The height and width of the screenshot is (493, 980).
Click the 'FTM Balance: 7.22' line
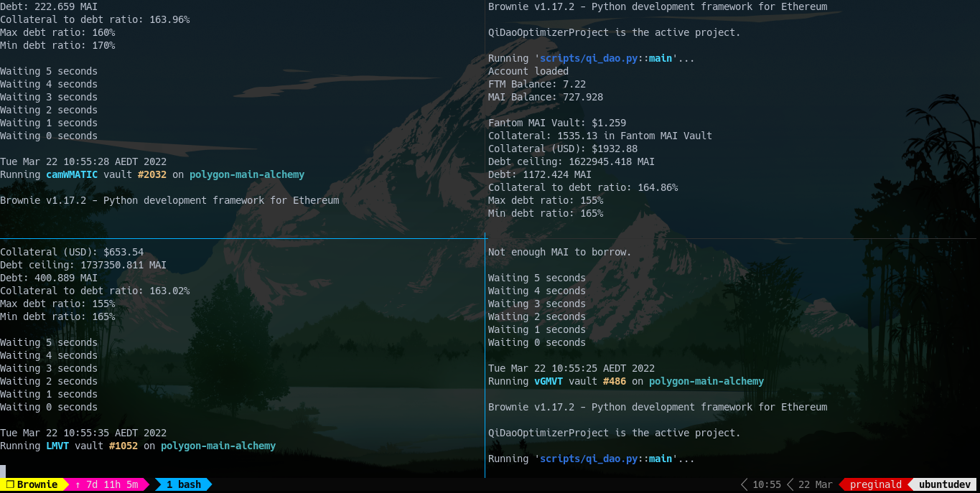537,84
